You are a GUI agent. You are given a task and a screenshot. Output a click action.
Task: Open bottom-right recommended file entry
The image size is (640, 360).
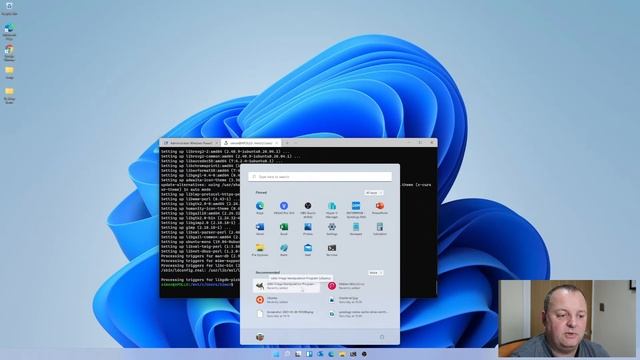(357, 314)
